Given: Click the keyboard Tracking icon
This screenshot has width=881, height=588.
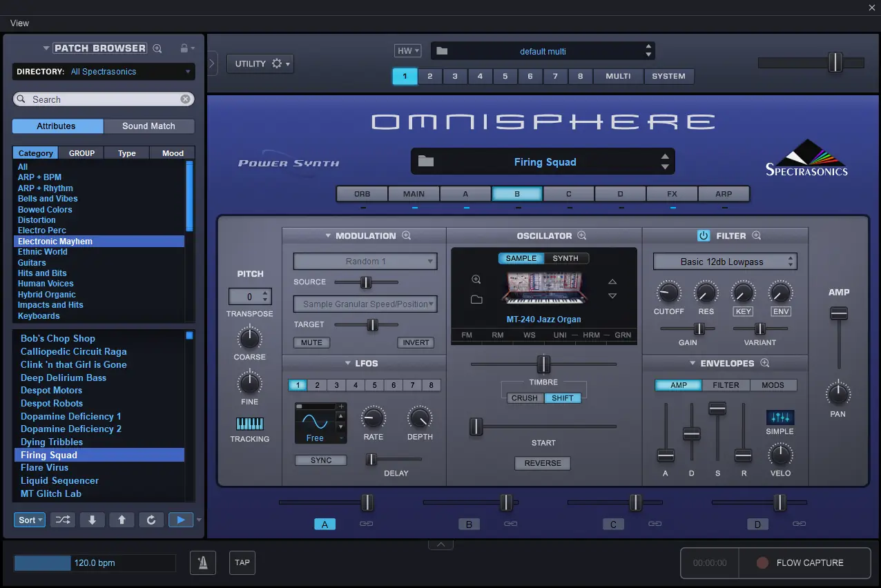Looking at the screenshot, I should [250, 424].
